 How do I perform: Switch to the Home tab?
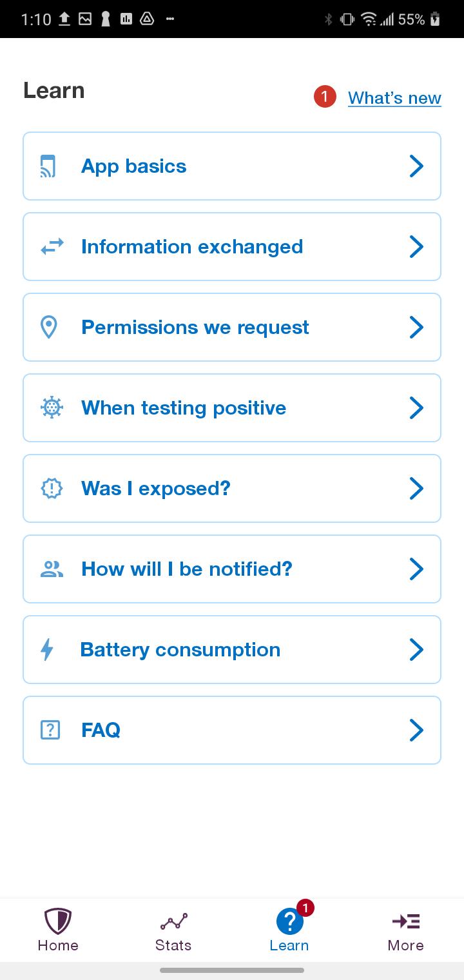coord(58,930)
